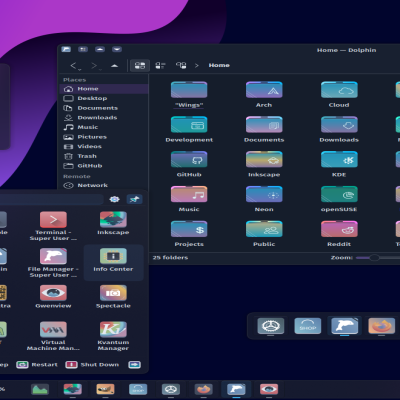Expand the breadcrumb chevron before Home
The height and width of the screenshot is (400, 400).
197,65
